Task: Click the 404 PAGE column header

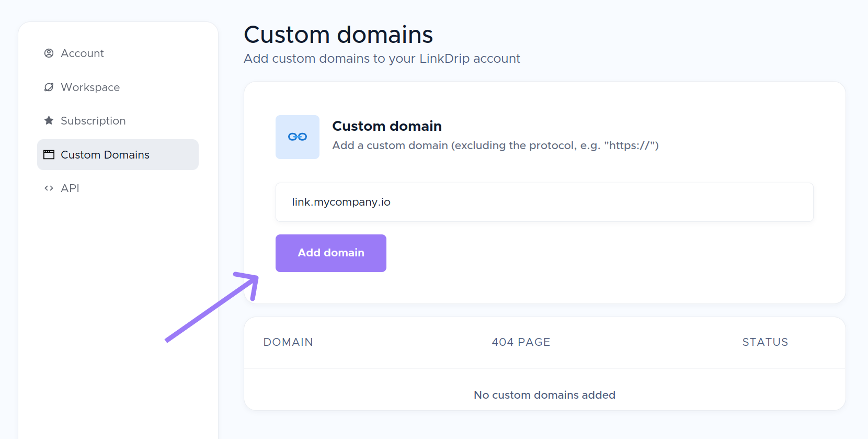Action: pos(520,342)
